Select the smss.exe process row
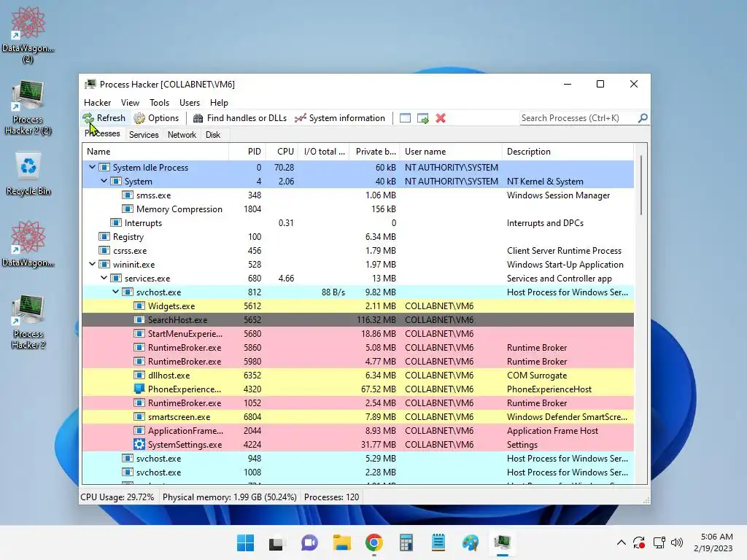Image resolution: width=747 pixels, height=560 pixels. (357, 195)
